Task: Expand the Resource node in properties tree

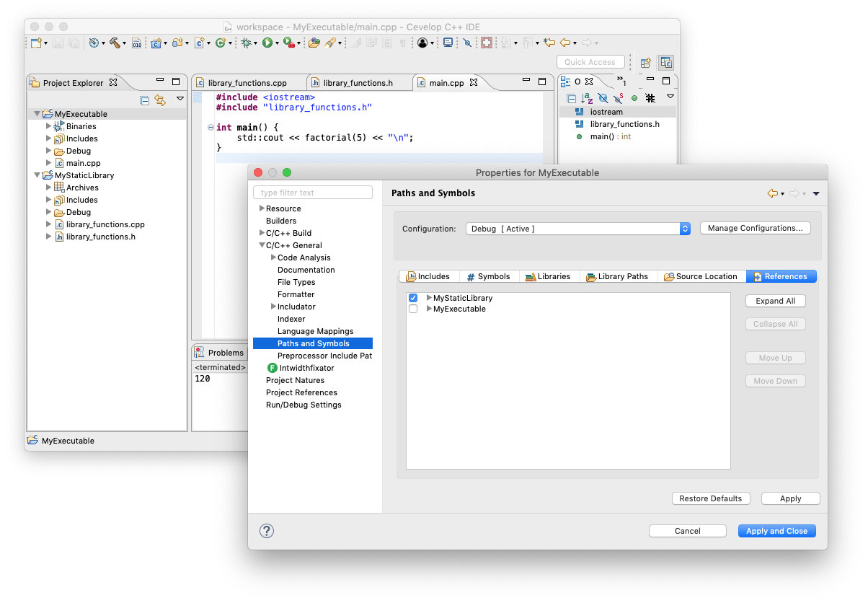Action: (262, 208)
